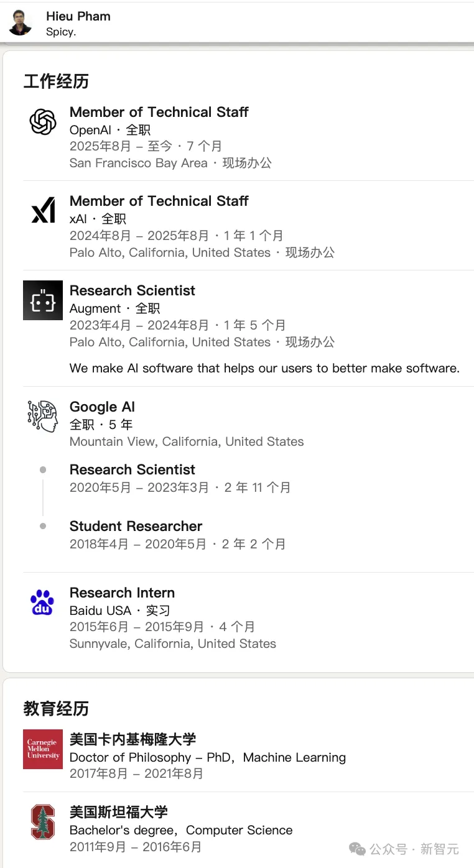Select the xAI Member of Technical Staff title
The image size is (474, 868).
(x=159, y=201)
